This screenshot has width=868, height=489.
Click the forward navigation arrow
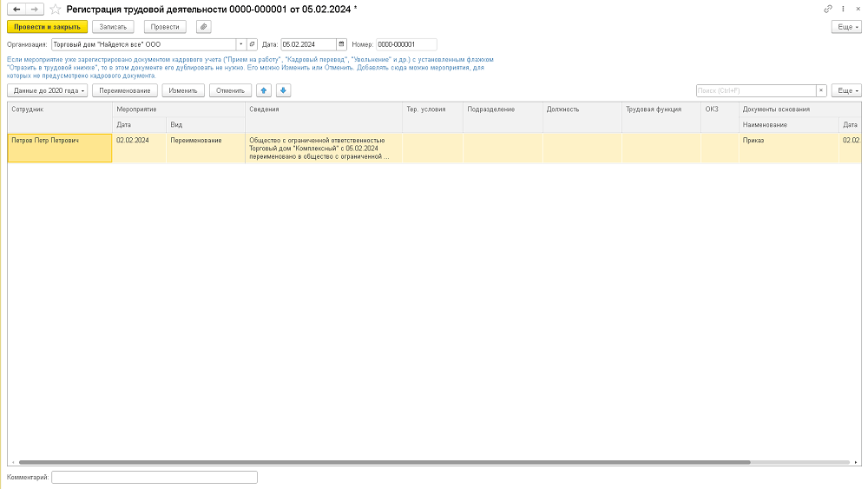(33, 9)
